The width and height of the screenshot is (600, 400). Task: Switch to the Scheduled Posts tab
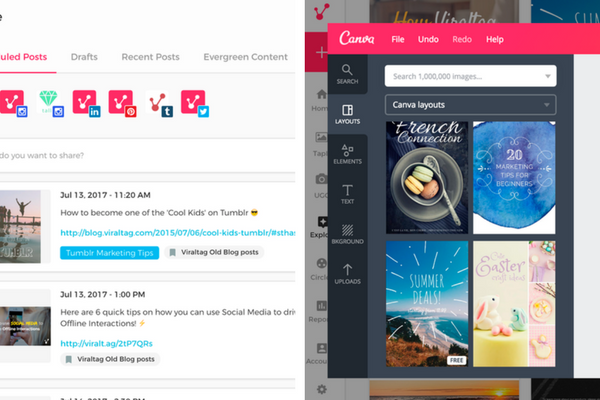point(23,57)
